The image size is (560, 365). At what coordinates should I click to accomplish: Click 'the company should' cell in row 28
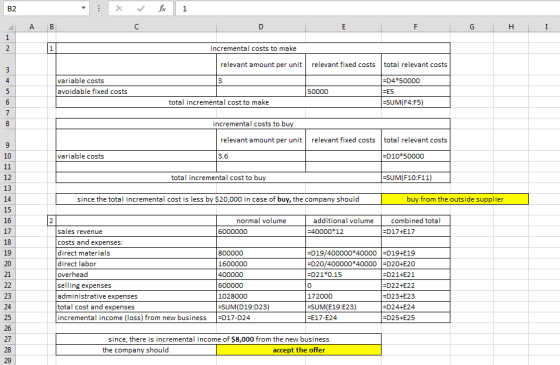(136, 350)
